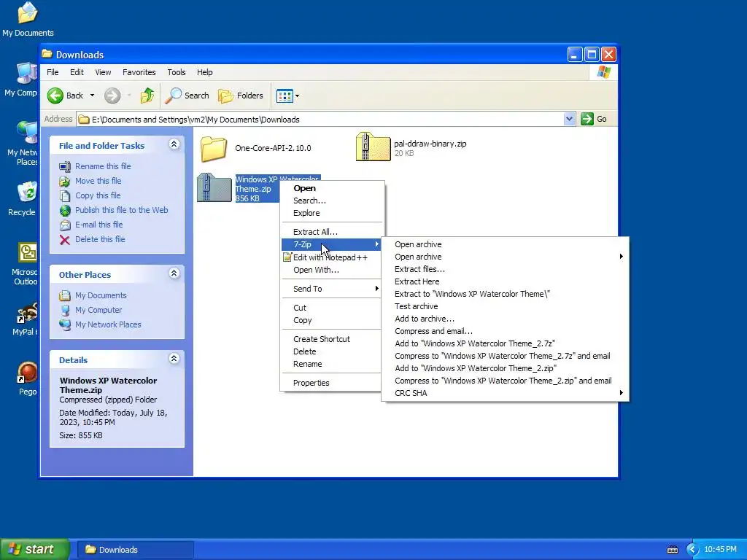Click Delete this file link
Viewport: 747px width, 560px height.
100,239
